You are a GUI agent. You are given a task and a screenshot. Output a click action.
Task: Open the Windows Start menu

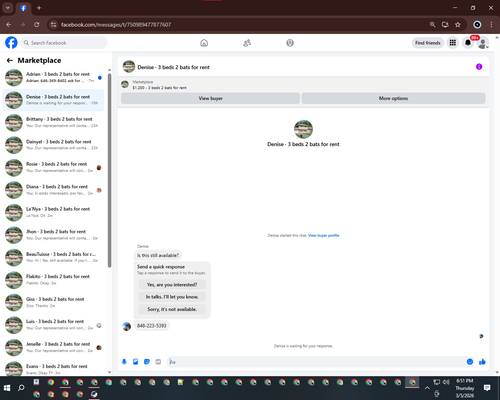[7, 388]
